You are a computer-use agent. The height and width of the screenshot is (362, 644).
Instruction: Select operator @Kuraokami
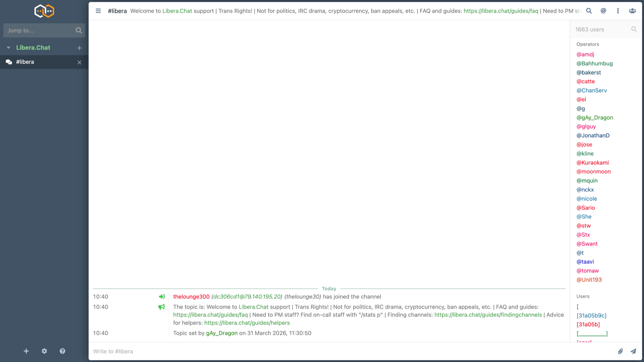click(x=592, y=163)
